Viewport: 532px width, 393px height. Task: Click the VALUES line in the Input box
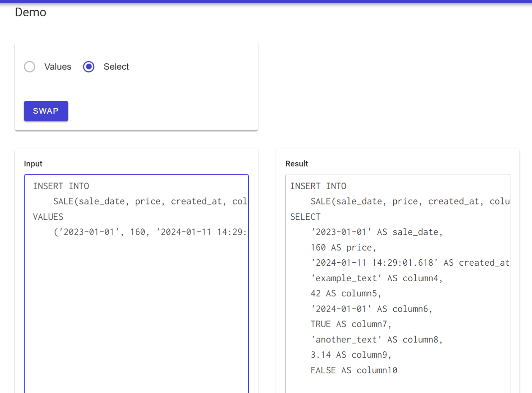(48, 217)
